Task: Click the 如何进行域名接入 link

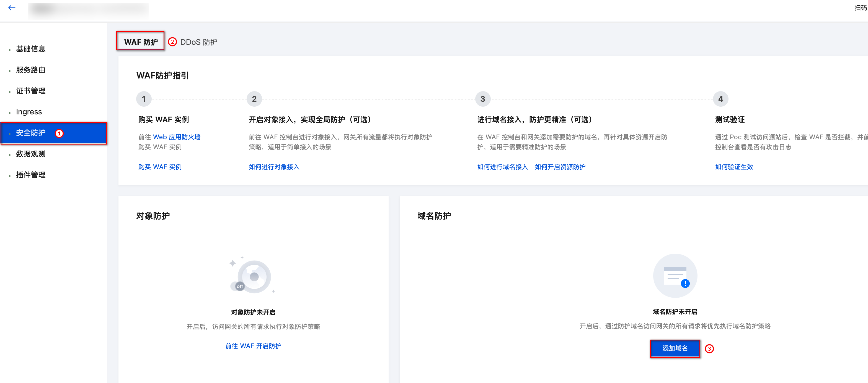Action: coord(502,167)
